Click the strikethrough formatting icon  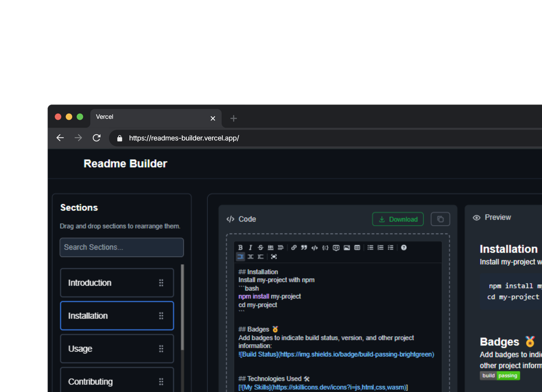pos(260,247)
